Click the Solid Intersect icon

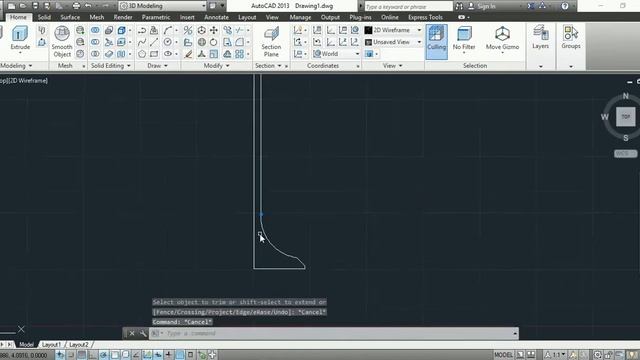coord(95,54)
